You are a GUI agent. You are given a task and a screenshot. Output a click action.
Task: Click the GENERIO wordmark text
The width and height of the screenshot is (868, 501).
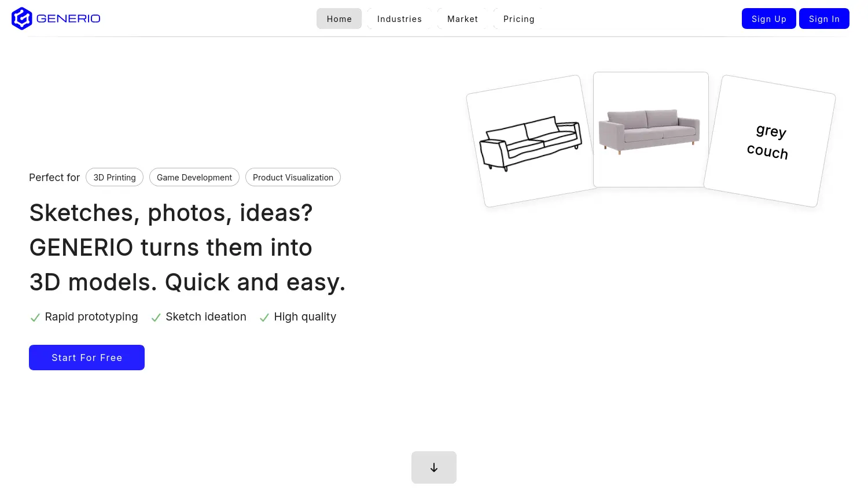tap(69, 18)
